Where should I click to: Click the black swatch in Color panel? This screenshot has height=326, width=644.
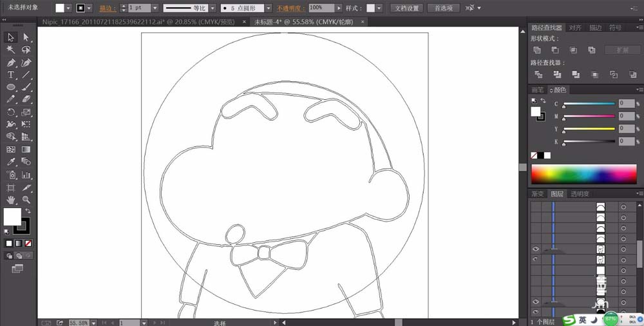(540, 155)
